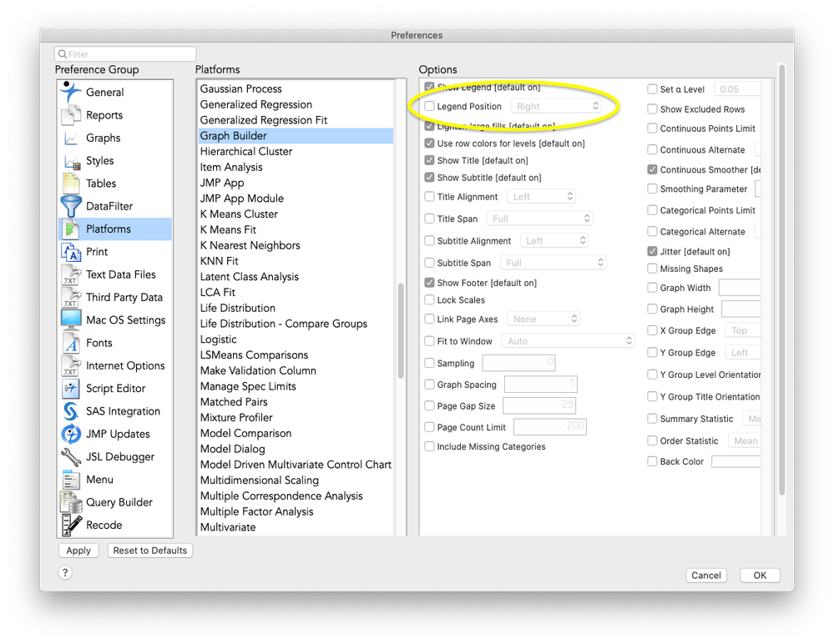
Task: Open the Title Alignment dropdown
Action: click(541, 197)
